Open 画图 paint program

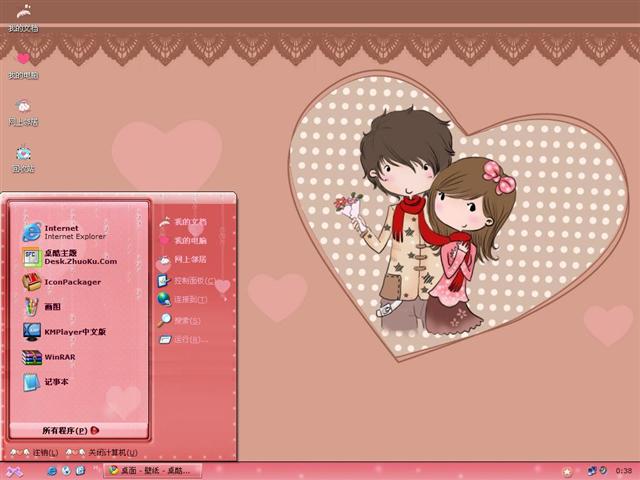[42, 307]
